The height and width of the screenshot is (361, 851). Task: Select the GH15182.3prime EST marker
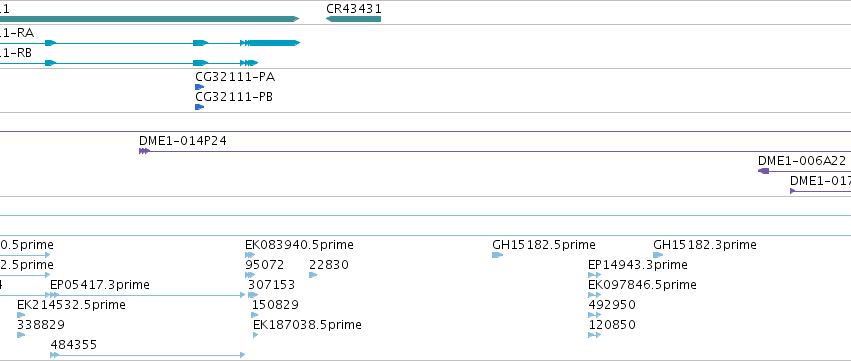click(x=658, y=255)
